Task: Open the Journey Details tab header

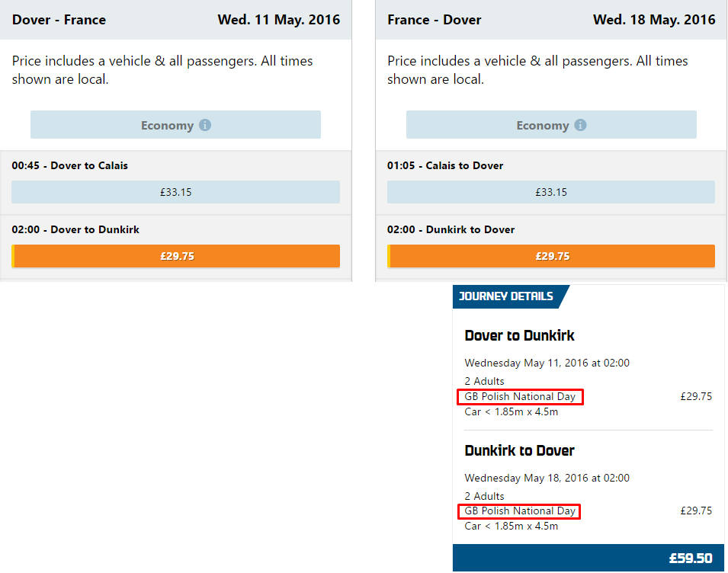Action: (x=506, y=296)
